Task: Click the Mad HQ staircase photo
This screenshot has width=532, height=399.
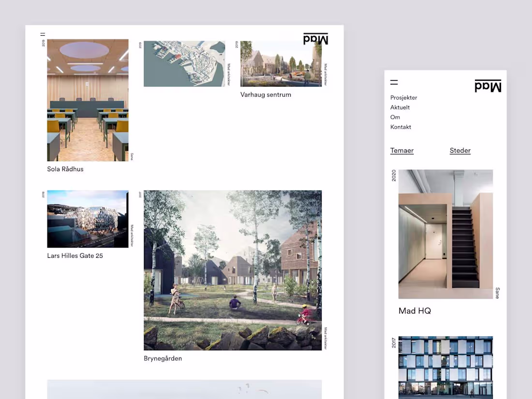Action: [x=445, y=234]
